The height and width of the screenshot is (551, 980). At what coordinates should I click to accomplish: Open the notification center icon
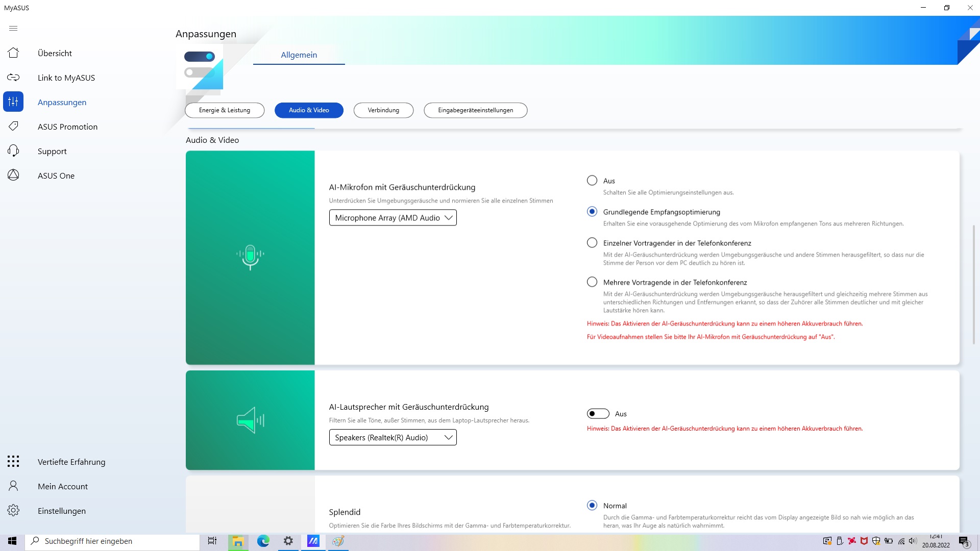click(964, 541)
